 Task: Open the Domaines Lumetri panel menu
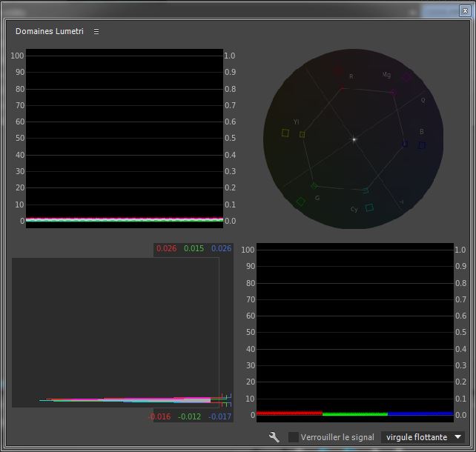pyautogui.click(x=96, y=32)
